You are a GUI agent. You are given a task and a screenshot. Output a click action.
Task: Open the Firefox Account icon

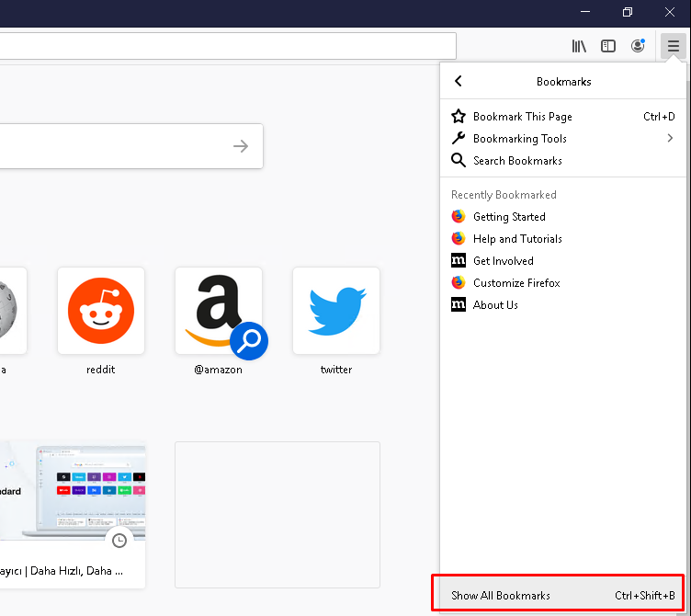coord(638,45)
